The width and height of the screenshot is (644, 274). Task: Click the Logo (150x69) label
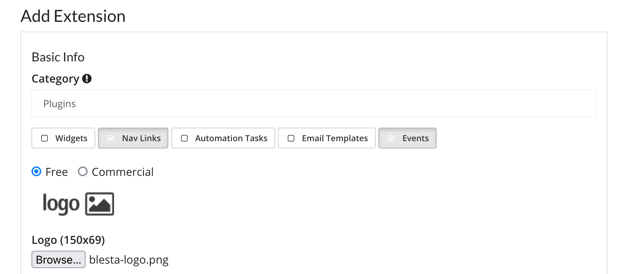pyautogui.click(x=68, y=240)
